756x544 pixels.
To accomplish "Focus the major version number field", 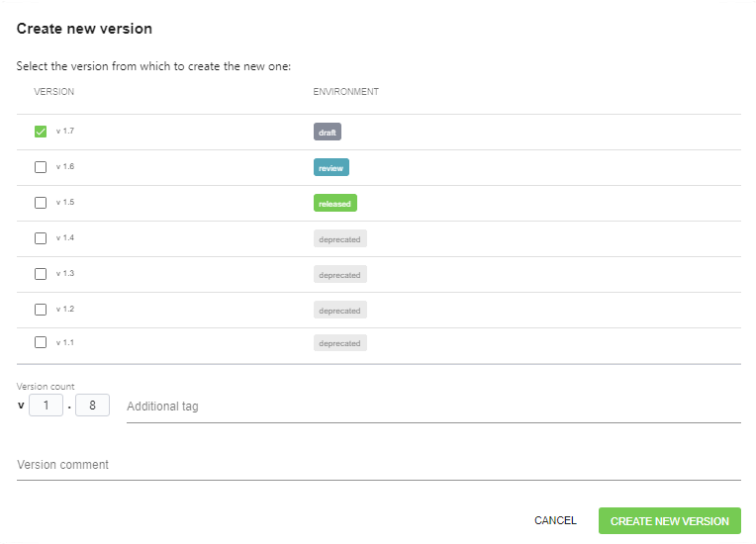I will pyautogui.click(x=46, y=406).
